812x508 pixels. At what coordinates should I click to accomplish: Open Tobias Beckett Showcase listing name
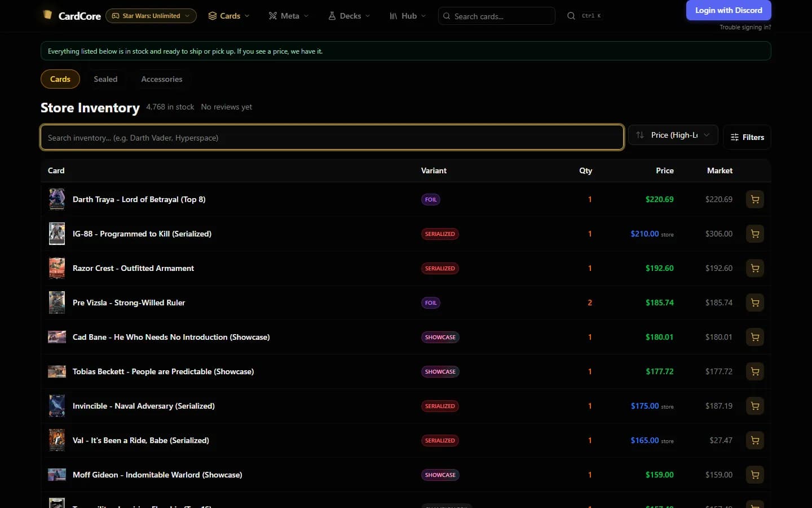click(164, 371)
